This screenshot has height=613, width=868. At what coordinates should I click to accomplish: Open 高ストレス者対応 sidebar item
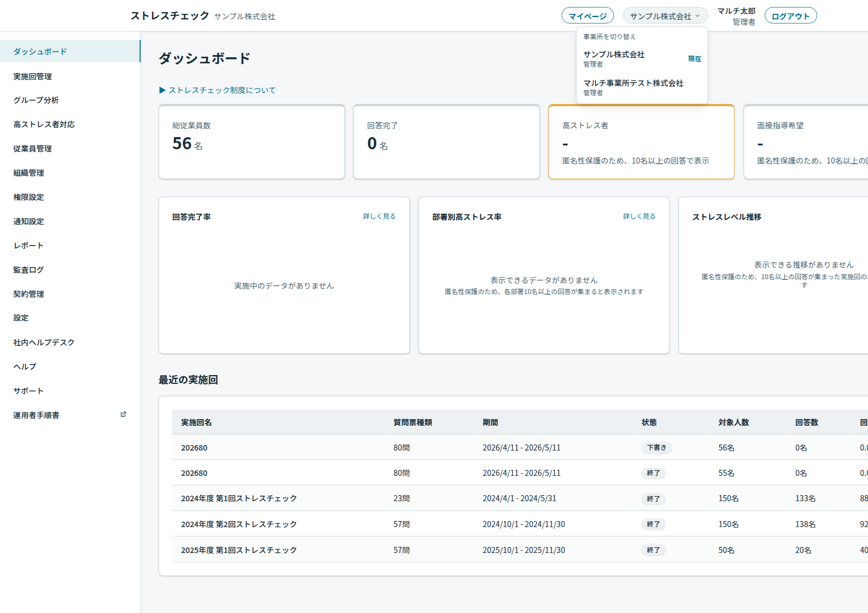(x=70, y=124)
